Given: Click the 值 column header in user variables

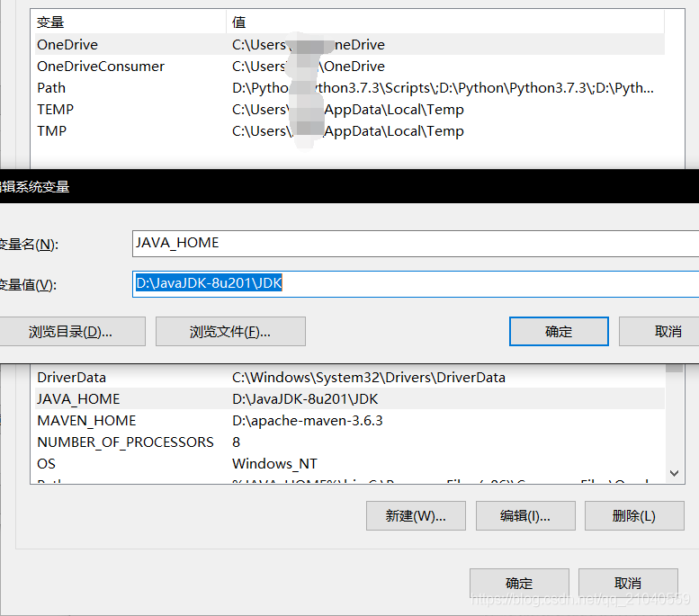Looking at the screenshot, I should click(x=445, y=22).
